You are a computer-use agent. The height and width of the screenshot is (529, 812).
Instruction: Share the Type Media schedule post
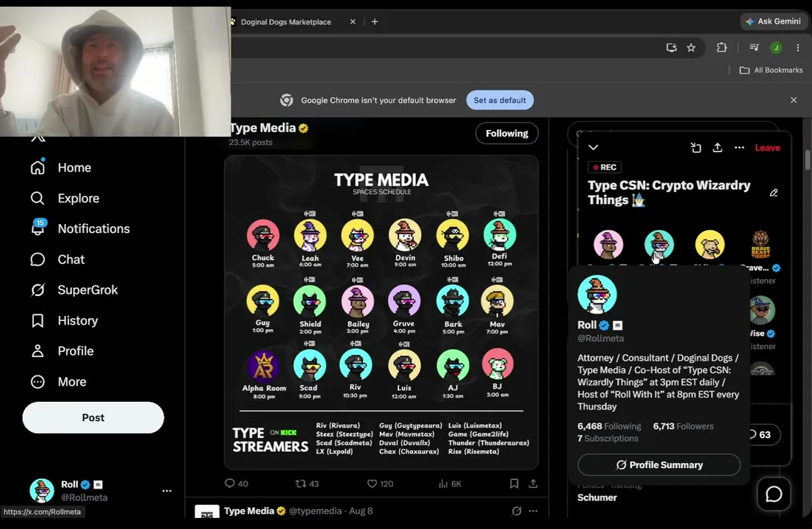pyautogui.click(x=533, y=483)
